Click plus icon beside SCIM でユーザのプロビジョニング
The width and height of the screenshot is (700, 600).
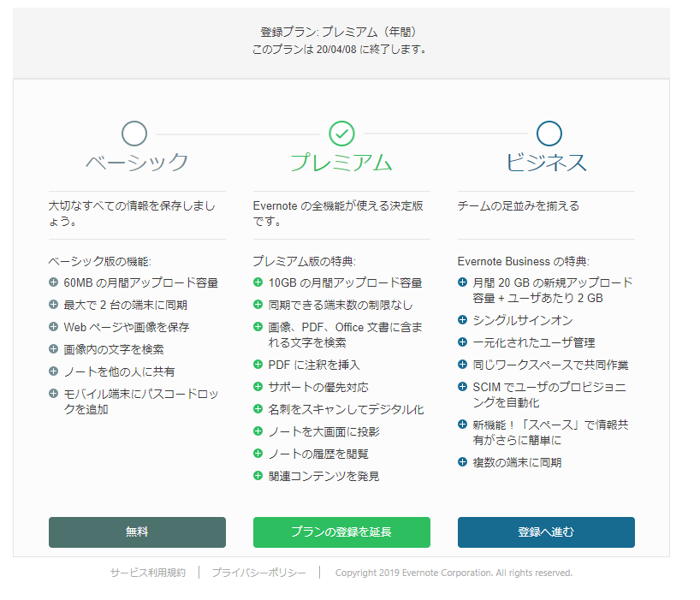click(462, 387)
